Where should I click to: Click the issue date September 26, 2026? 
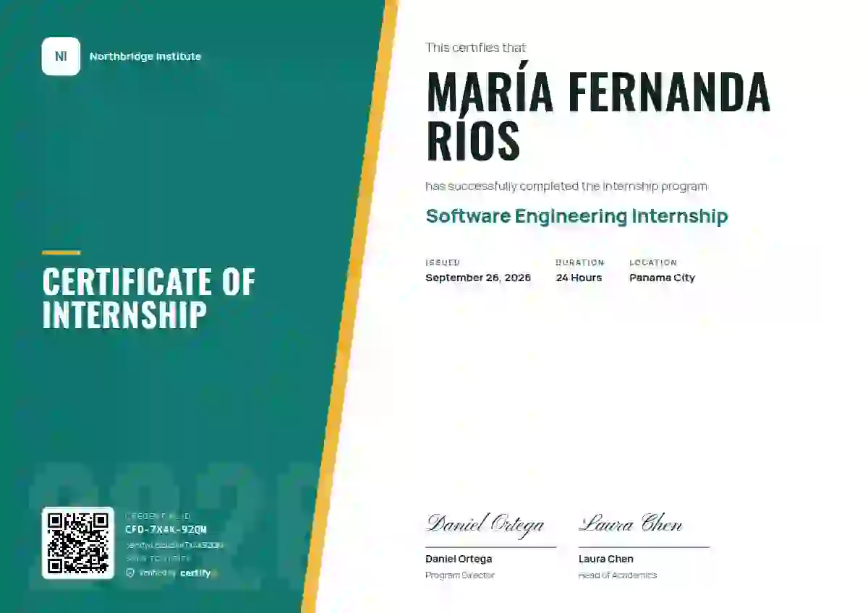pos(478,278)
